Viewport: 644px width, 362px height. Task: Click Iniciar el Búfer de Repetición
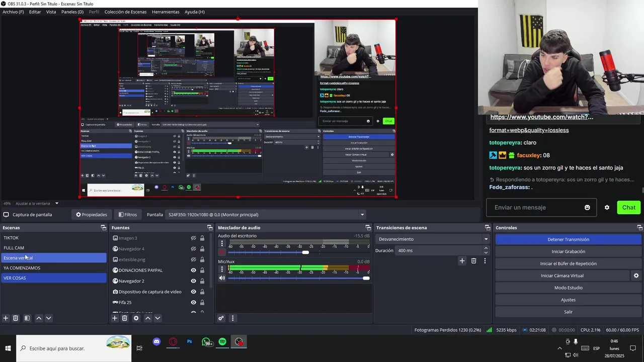tap(568, 263)
